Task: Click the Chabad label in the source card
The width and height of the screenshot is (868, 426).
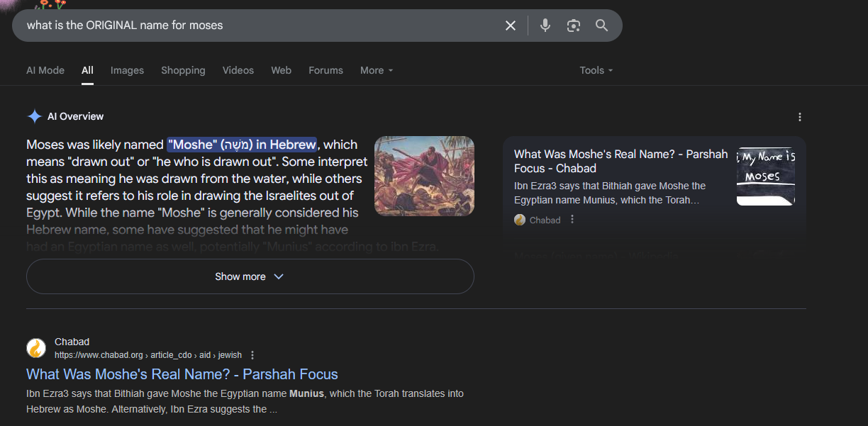Action: [545, 220]
